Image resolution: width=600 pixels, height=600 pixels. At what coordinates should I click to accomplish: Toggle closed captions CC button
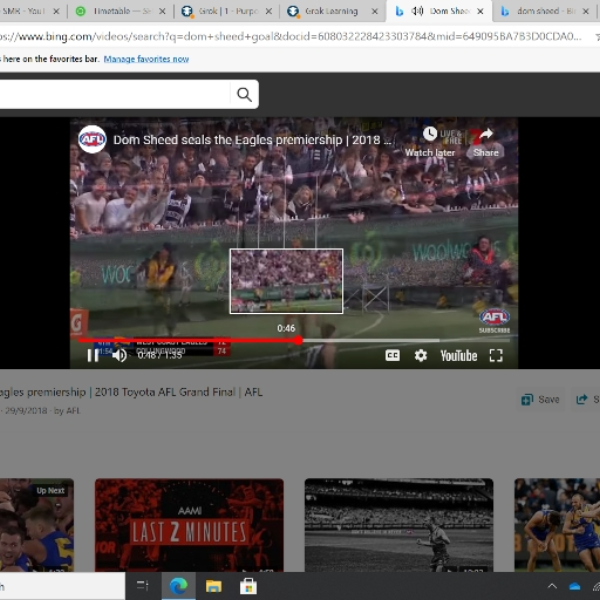click(x=392, y=355)
